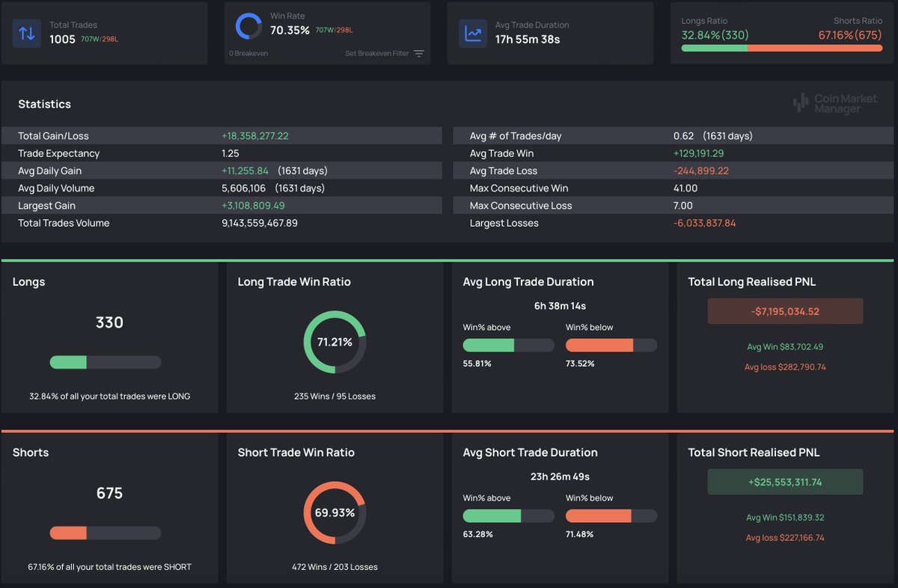The image size is (898, 588).
Task: Click the Avg Trade Win value +129,191.29
Action: click(x=699, y=153)
